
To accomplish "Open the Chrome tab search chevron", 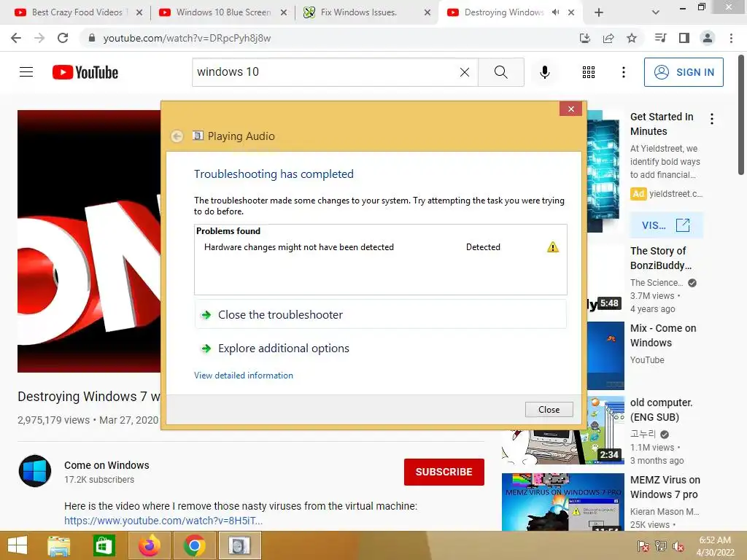I will click(656, 12).
